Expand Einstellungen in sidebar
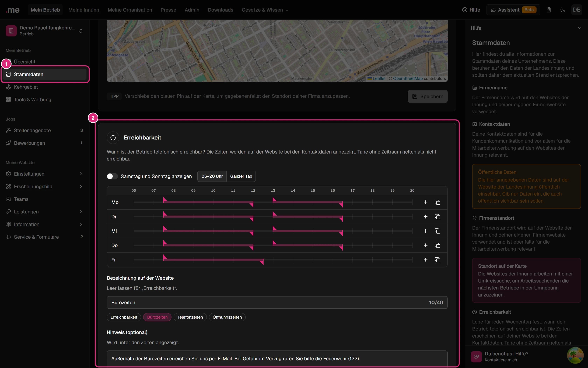588x368 pixels. pos(45,174)
